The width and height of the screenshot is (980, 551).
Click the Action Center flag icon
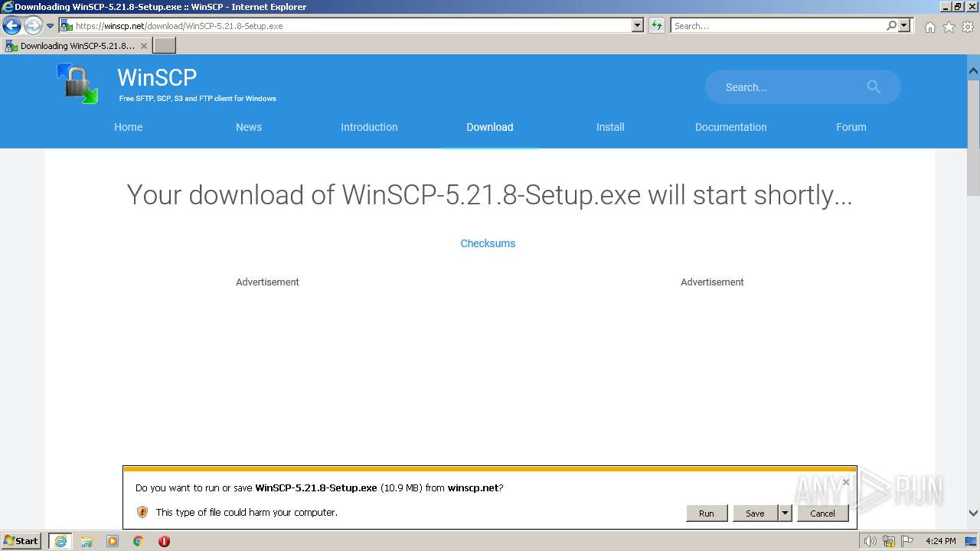pos(907,541)
